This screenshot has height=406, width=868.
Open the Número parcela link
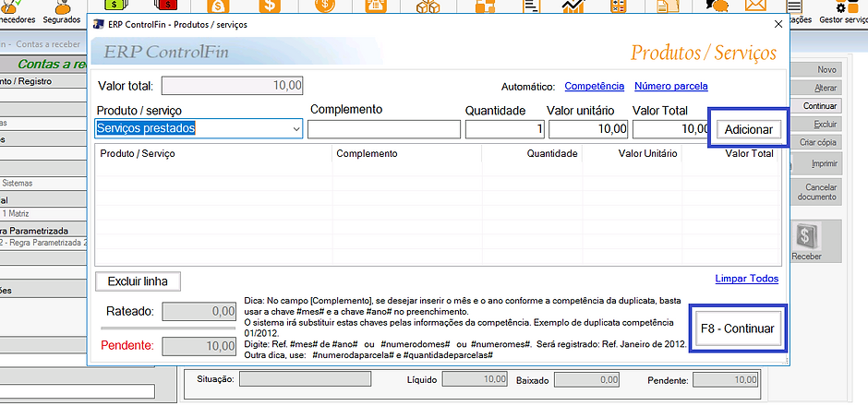tap(671, 87)
